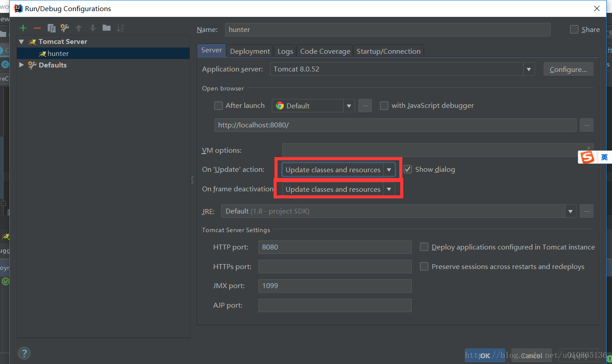Open the help question mark icon
This screenshot has width=612, height=364.
click(x=24, y=353)
